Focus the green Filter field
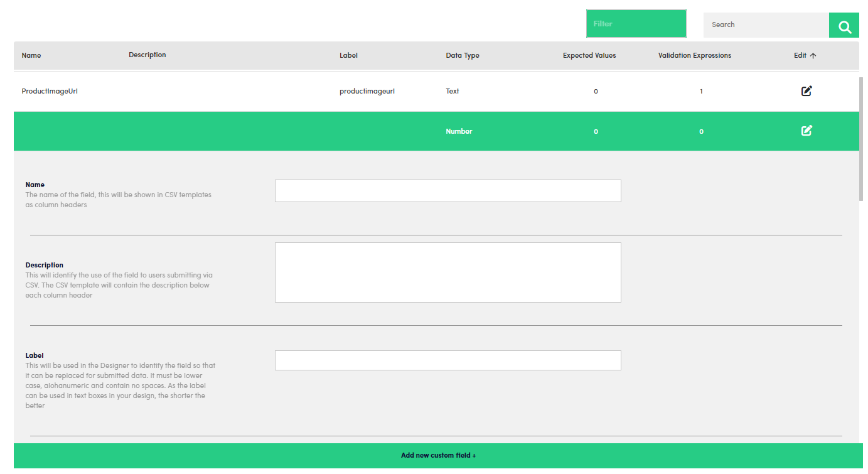The height and width of the screenshot is (474, 868). coord(636,24)
